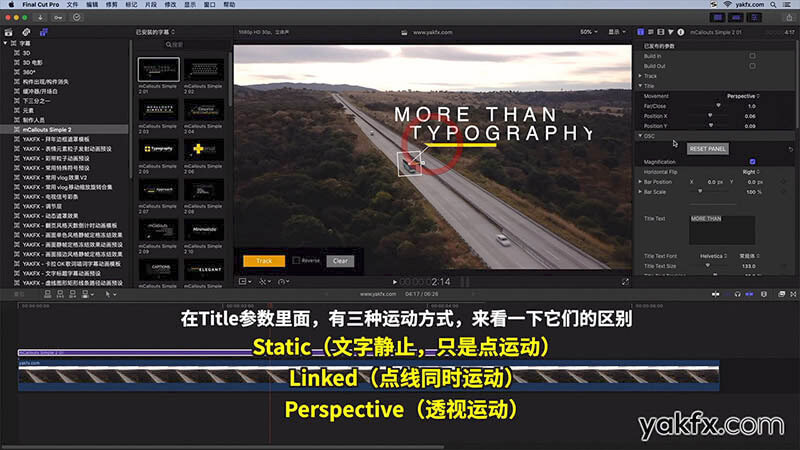
Task: Open the viewer zoom 50% dropdown
Action: tap(588, 32)
